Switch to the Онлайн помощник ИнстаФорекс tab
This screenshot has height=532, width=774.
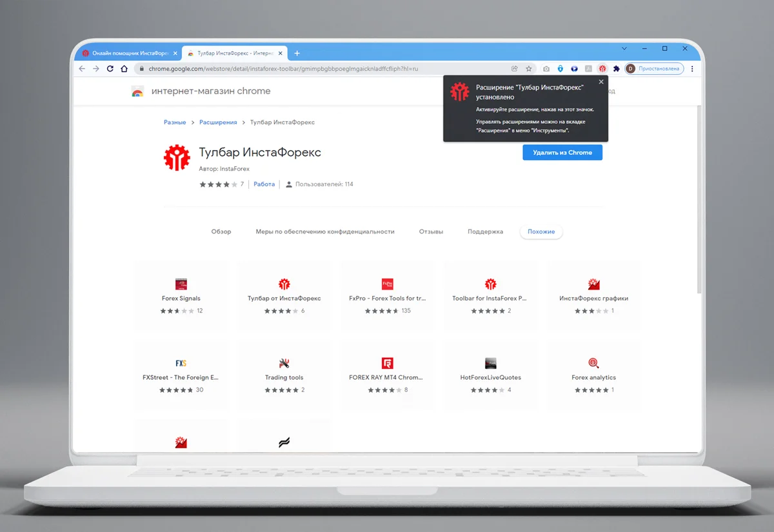[x=126, y=53]
